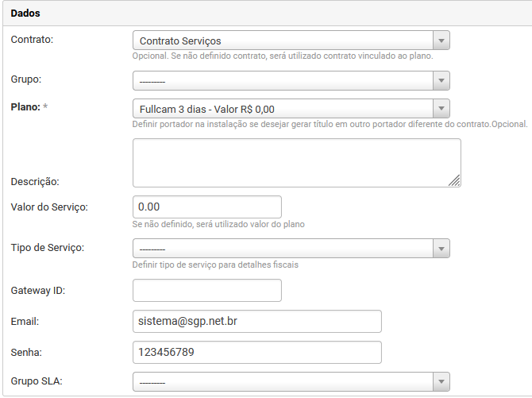Open the Grupo SLA dropdown
The height and width of the screenshot is (398, 532).
(291, 382)
